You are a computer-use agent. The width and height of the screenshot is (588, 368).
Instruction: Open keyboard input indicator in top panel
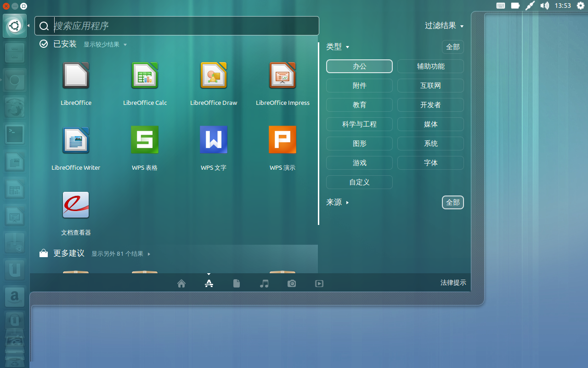tap(501, 6)
